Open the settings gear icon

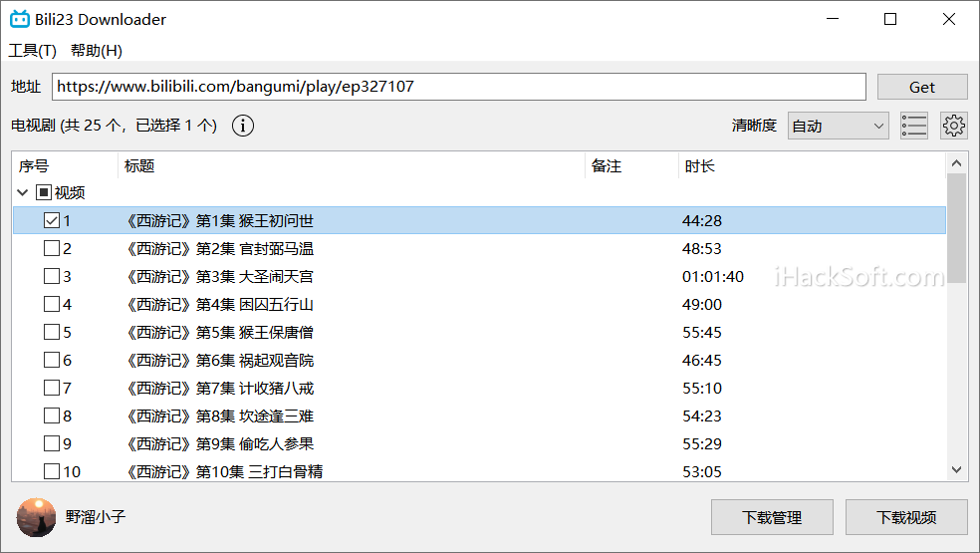[954, 126]
